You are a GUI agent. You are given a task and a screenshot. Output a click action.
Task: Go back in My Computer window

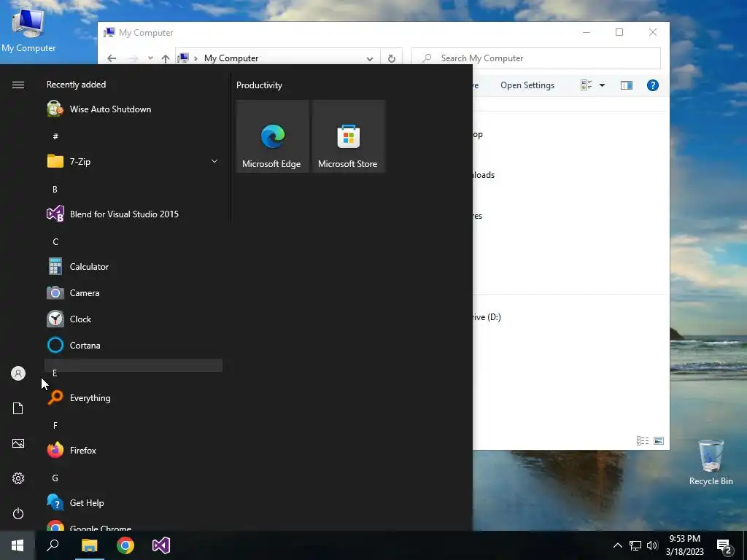tap(112, 58)
